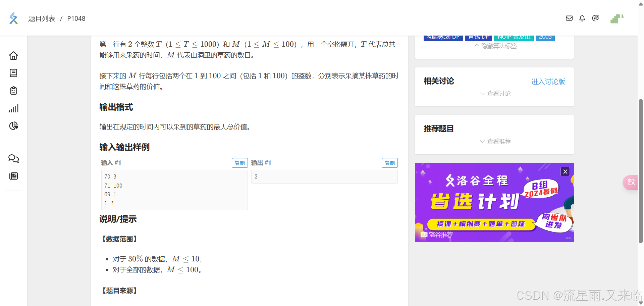Open the mail inbox icon

(x=569, y=18)
